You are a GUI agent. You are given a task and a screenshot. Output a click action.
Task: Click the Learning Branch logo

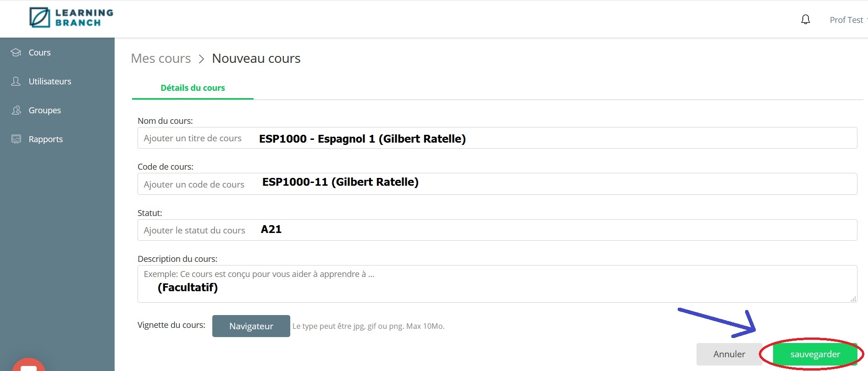(71, 18)
